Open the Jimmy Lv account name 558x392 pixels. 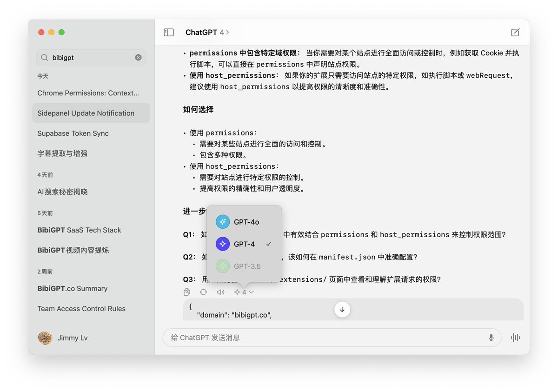tap(73, 338)
